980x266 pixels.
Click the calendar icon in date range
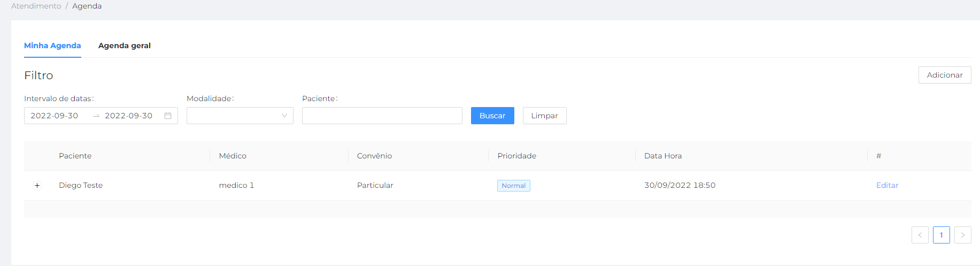(168, 116)
